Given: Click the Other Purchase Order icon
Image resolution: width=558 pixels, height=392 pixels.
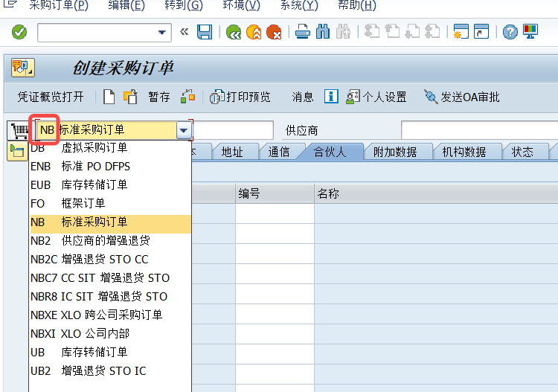Looking at the screenshot, I should [x=130, y=97].
